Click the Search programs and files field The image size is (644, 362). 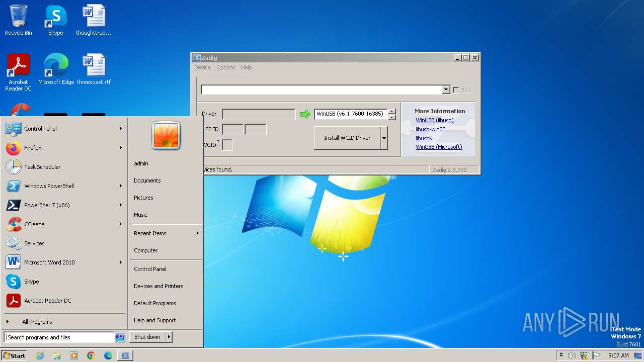[x=59, y=337]
